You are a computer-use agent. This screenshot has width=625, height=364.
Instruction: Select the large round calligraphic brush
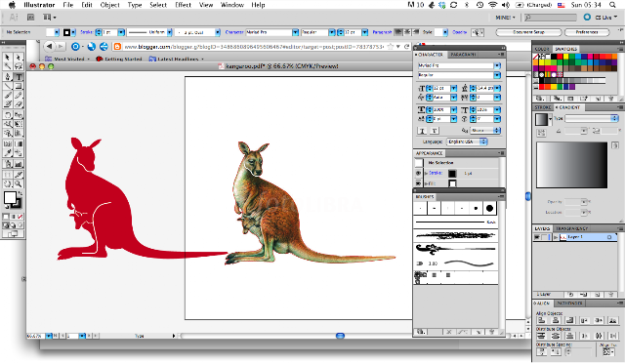[489, 208]
